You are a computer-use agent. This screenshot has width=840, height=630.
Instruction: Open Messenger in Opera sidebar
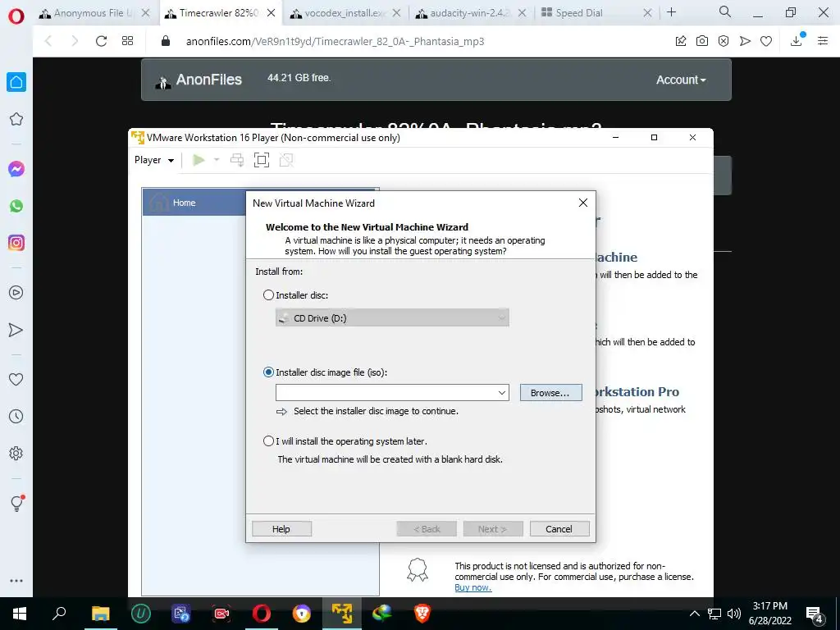coord(16,169)
